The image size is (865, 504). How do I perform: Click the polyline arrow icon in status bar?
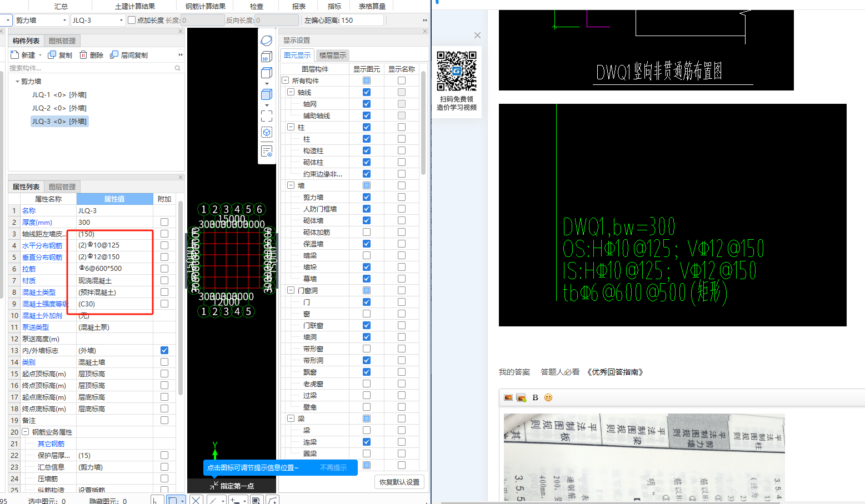pos(272,500)
